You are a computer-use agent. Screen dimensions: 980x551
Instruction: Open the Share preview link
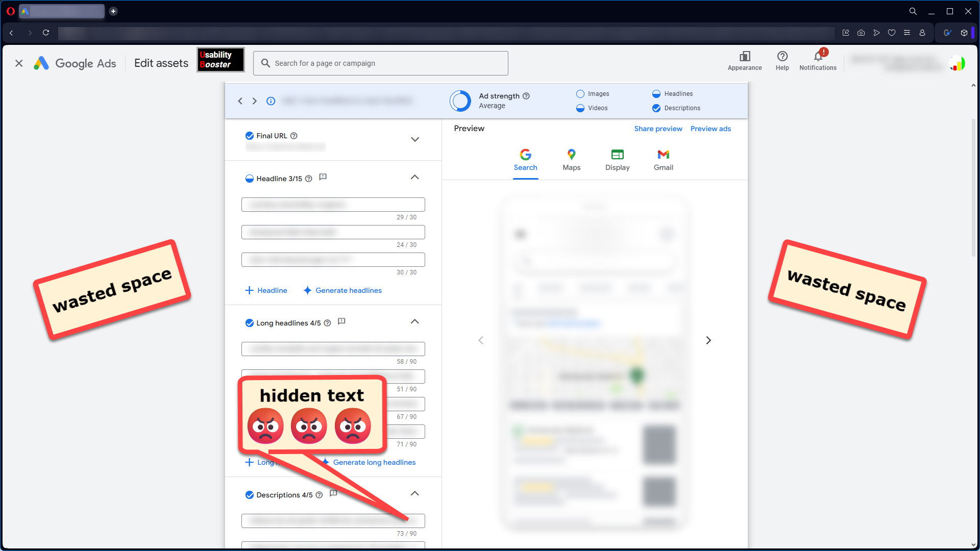coord(658,129)
